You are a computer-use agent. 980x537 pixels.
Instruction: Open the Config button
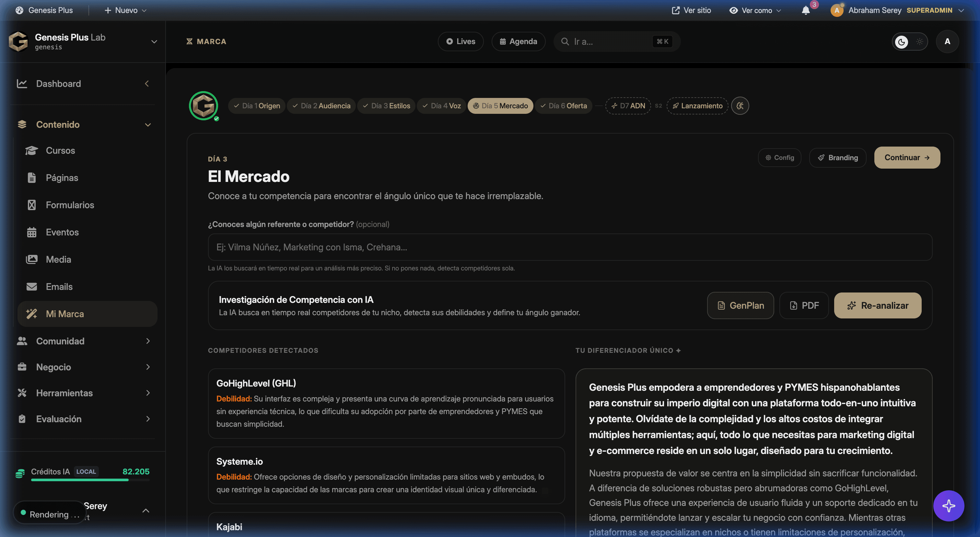(x=779, y=158)
